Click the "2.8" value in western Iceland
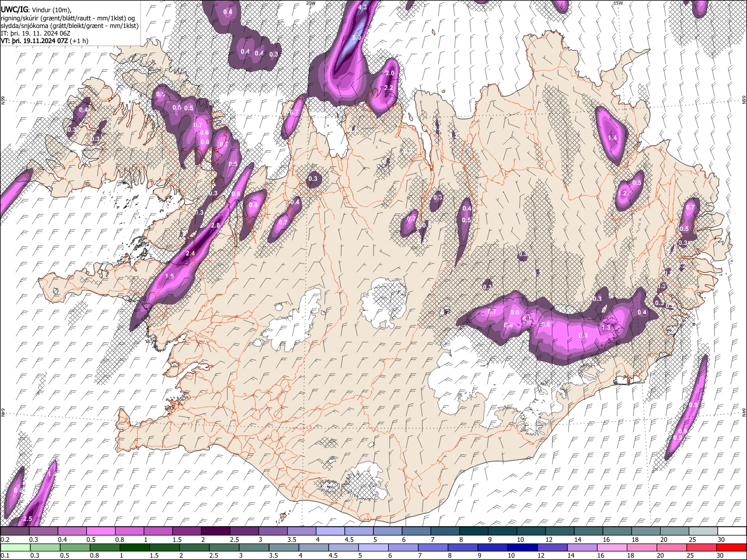 click(215, 225)
